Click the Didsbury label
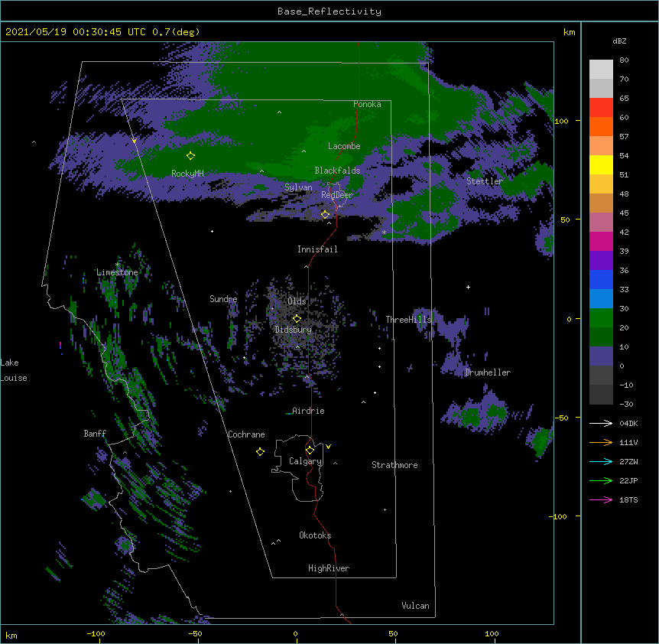The width and height of the screenshot is (659, 644). (294, 330)
